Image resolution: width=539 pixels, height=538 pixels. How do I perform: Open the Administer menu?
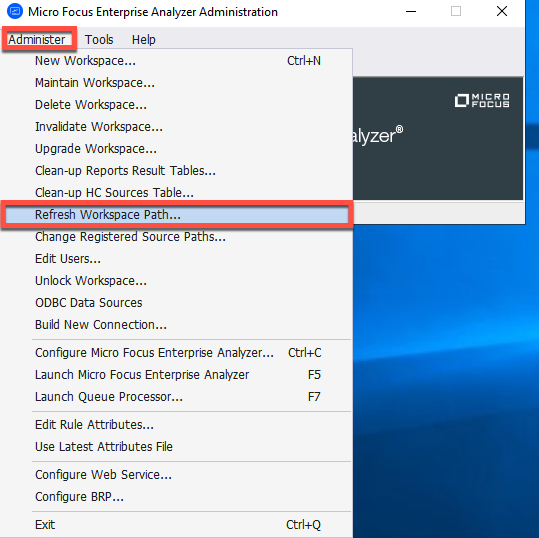click(x=37, y=40)
